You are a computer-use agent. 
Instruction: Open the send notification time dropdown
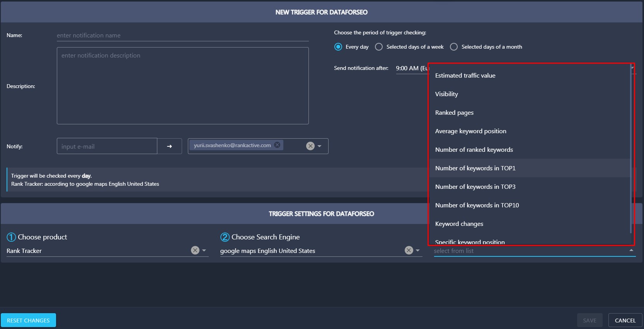[x=412, y=68]
